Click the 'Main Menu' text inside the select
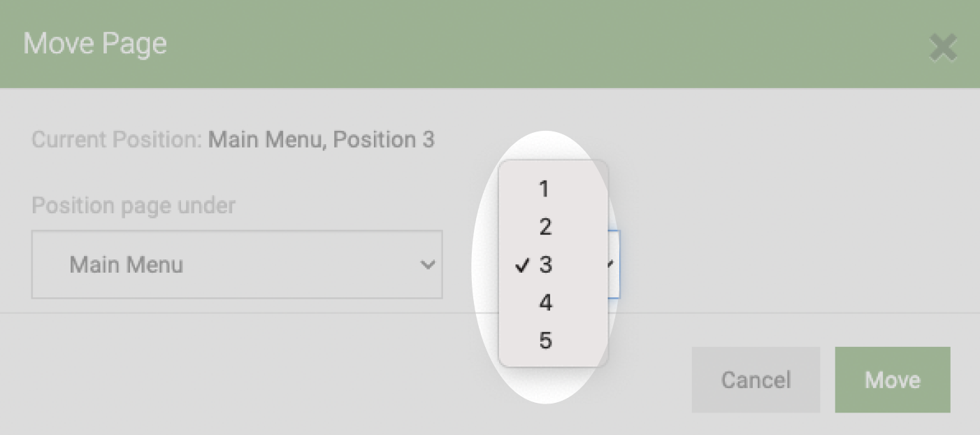The width and height of the screenshot is (980, 435). click(x=127, y=265)
